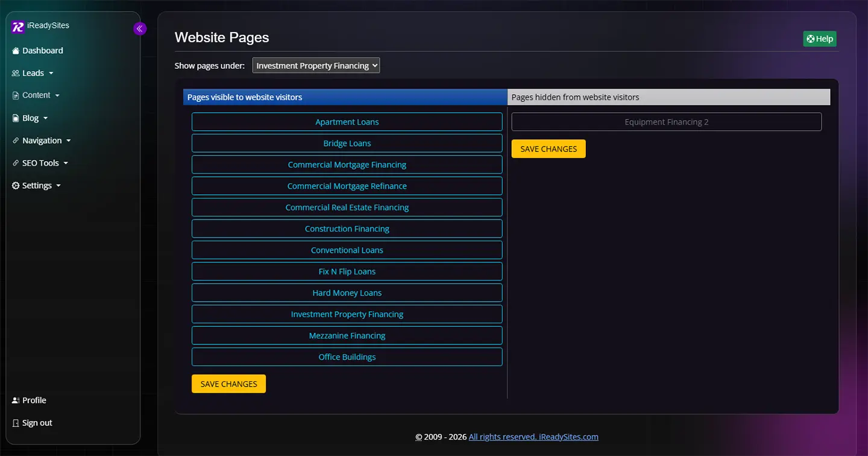Click the Dashboard home icon
The height and width of the screenshot is (456, 868).
(16, 51)
